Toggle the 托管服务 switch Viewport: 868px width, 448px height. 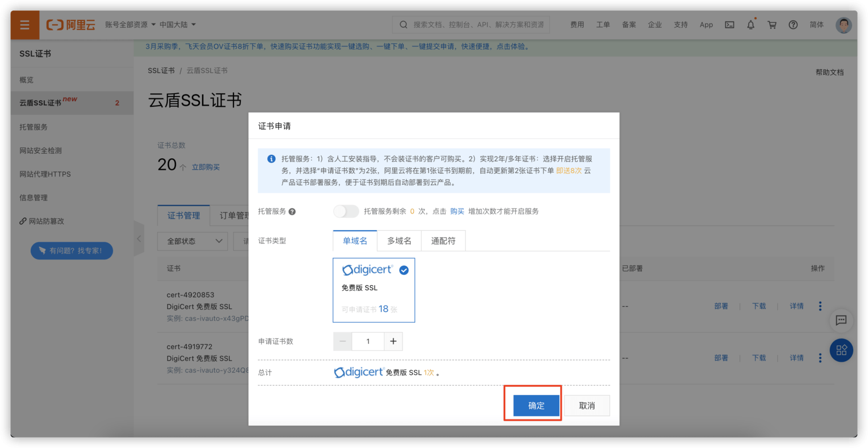click(x=346, y=211)
